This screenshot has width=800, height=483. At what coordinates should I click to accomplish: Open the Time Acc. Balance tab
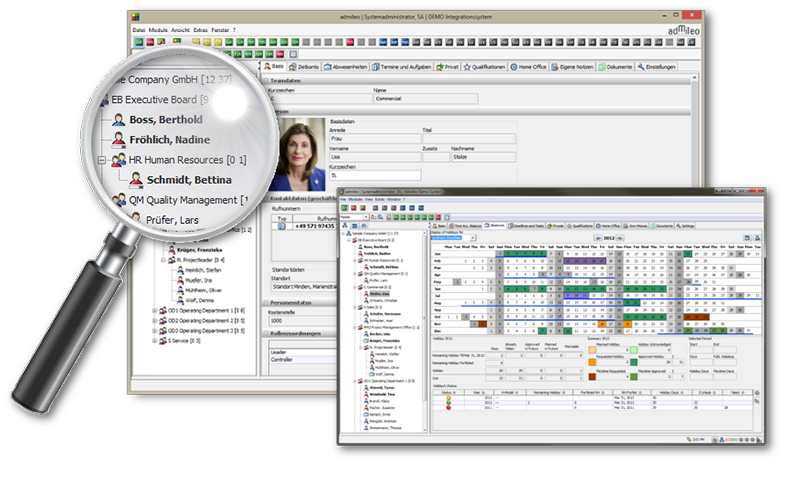point(465,226)
